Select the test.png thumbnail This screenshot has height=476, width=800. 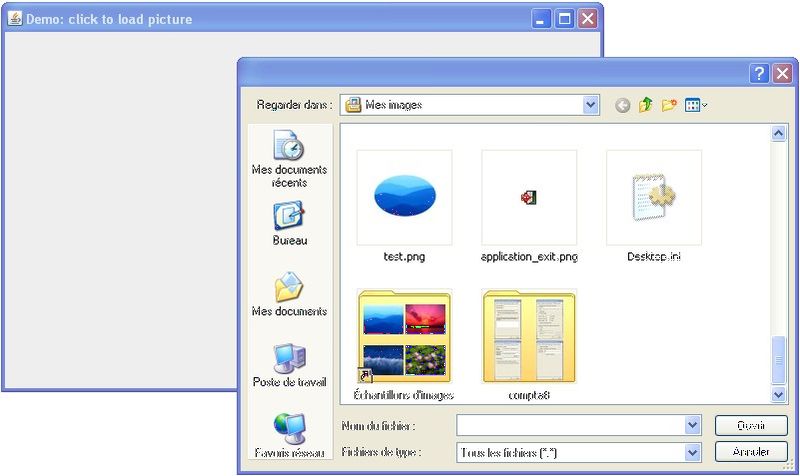[x=404, y=197]
